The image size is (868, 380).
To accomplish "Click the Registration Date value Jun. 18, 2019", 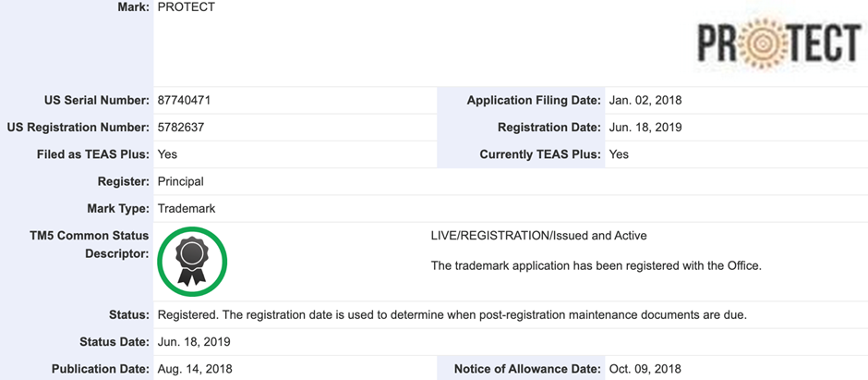I will pyautogui.click(x=645, y=128).
